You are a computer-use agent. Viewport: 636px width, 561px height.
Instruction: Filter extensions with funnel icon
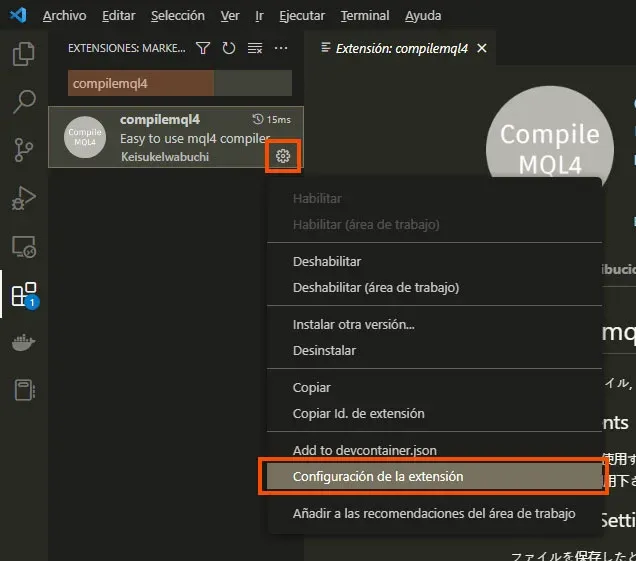[x=203, y=48]
